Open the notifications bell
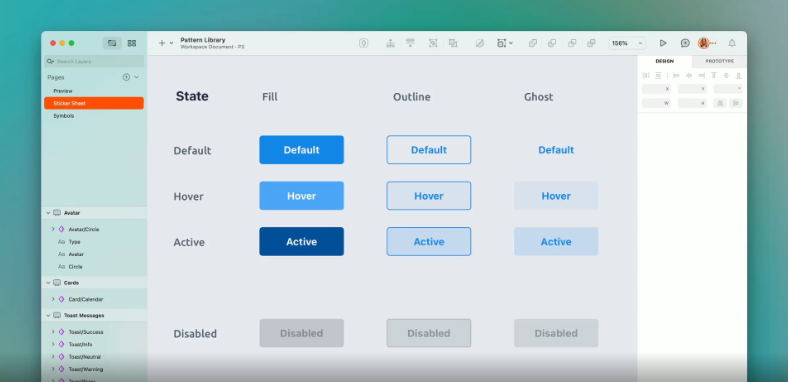788x382 pixels. click(732, 43)
